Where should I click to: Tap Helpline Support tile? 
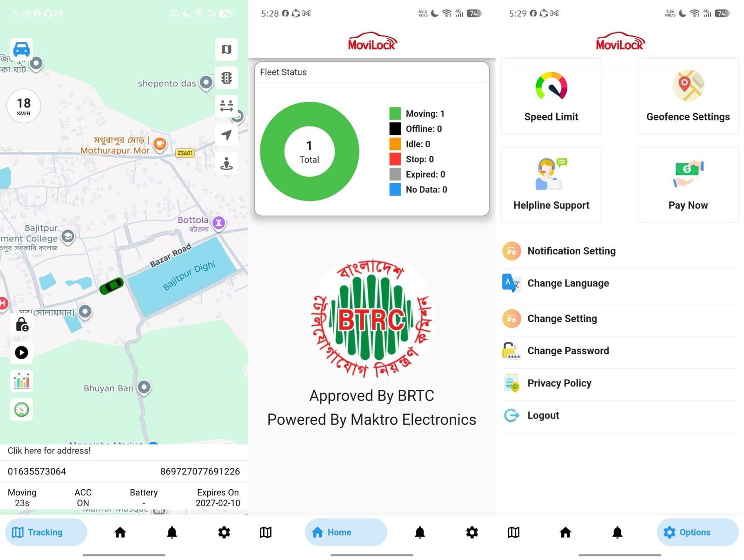[x=551, y=185]
